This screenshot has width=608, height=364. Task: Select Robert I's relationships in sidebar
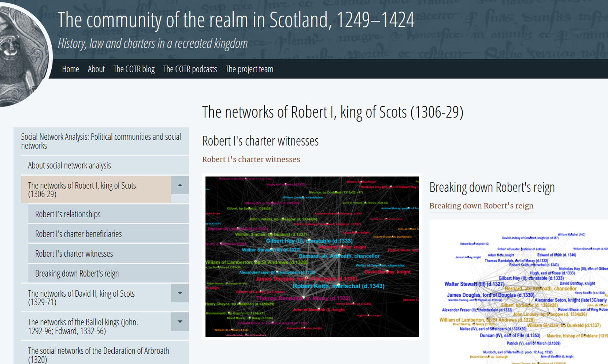pos(67,214)
